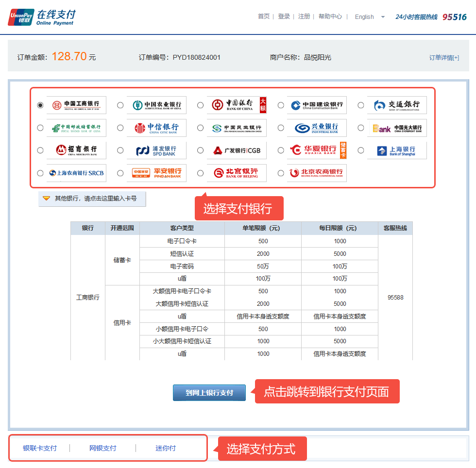Click the 广发银行 CGB logo
Image resolution: width=476 pixels, height=468 pixels.
(x=237, y=150)
